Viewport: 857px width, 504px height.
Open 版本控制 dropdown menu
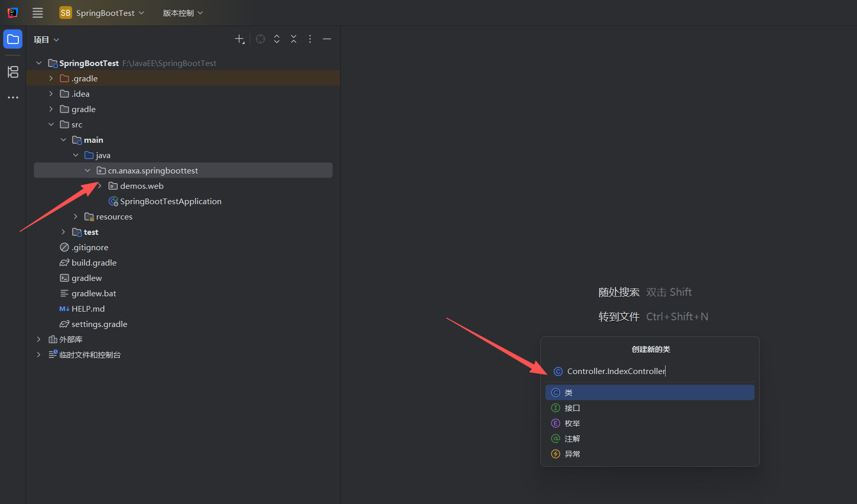click(x=183, y=13)
